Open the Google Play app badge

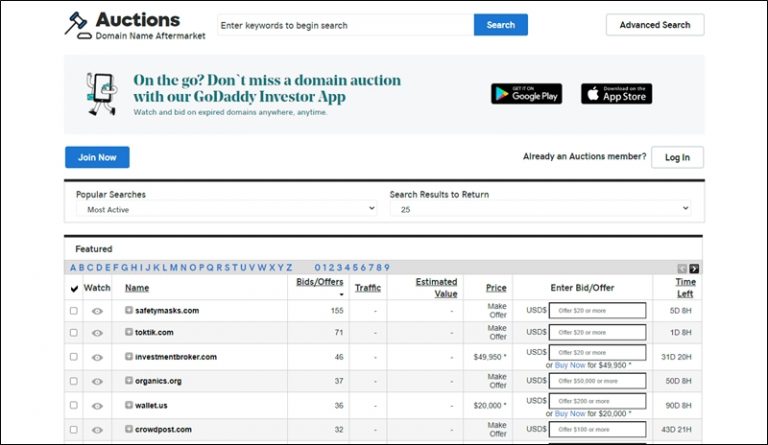526,93
